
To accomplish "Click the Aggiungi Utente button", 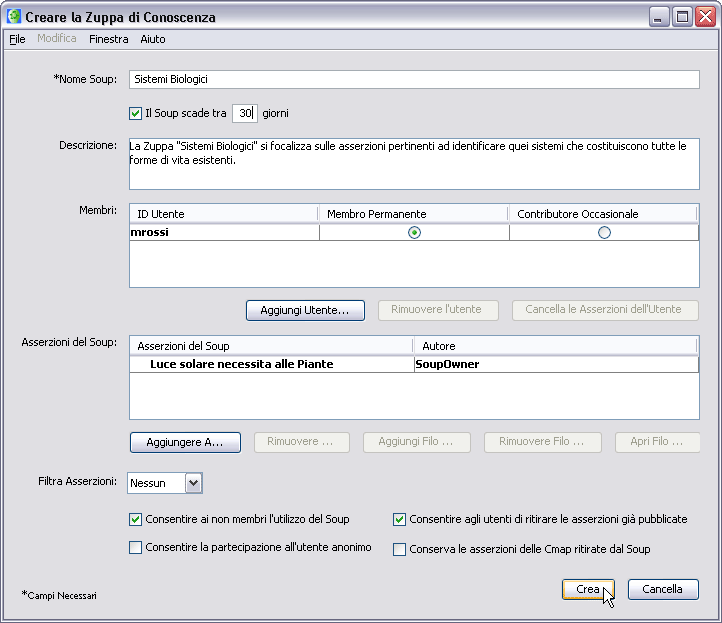I will pyautogui.click(x=305, y=310).
